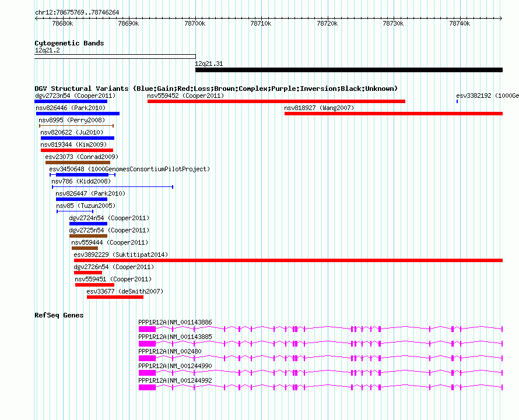Click the RefSeq Genes track title
Viewport: 519px width, 420px height.
(59, 315)
